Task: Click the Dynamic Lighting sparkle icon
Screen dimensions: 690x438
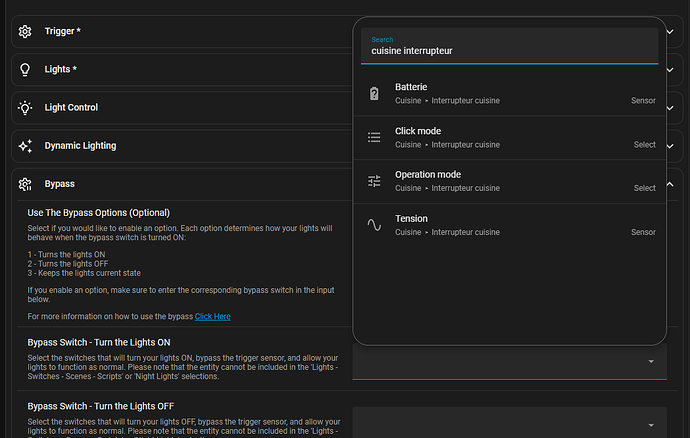Action: [x=25, y=146]
